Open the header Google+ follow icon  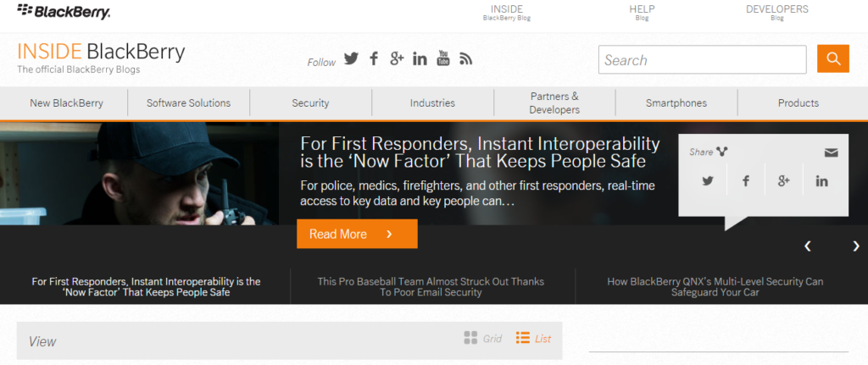(397, 58)
